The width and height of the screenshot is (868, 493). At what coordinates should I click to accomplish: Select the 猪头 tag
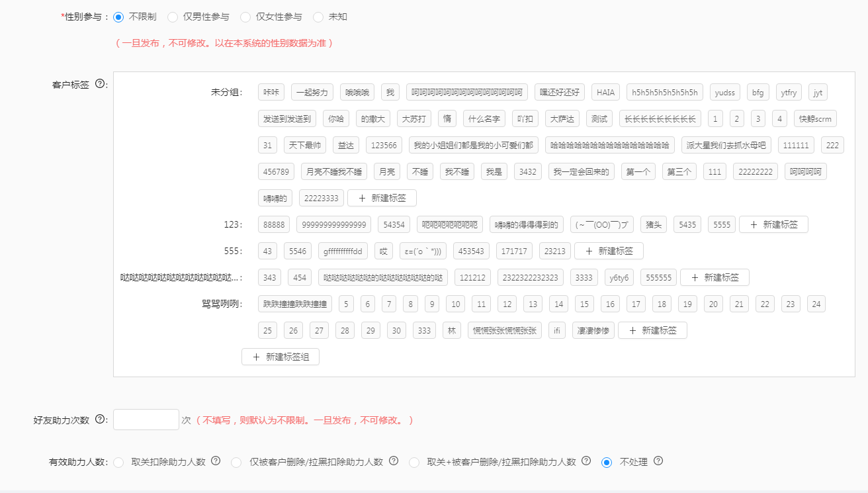click(654, 224)
